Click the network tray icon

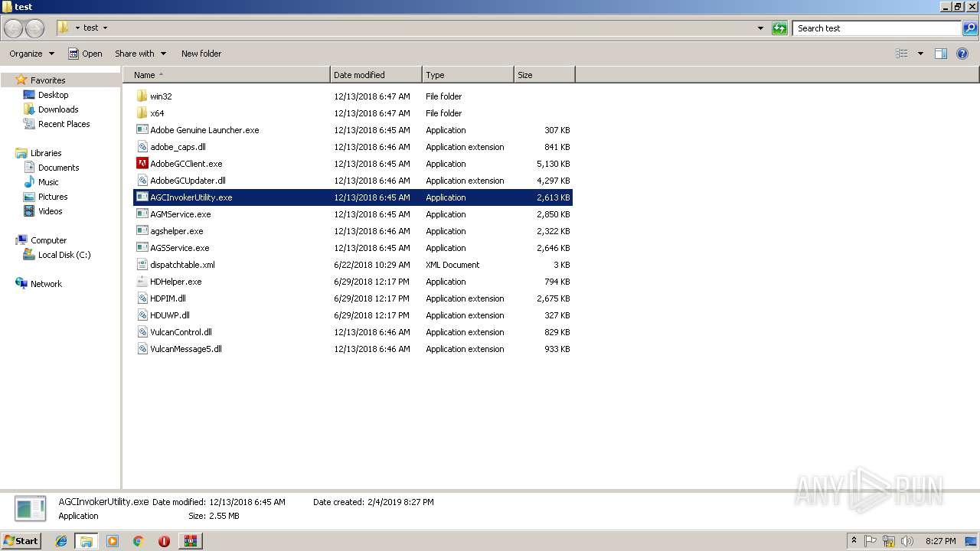(889, 541)
